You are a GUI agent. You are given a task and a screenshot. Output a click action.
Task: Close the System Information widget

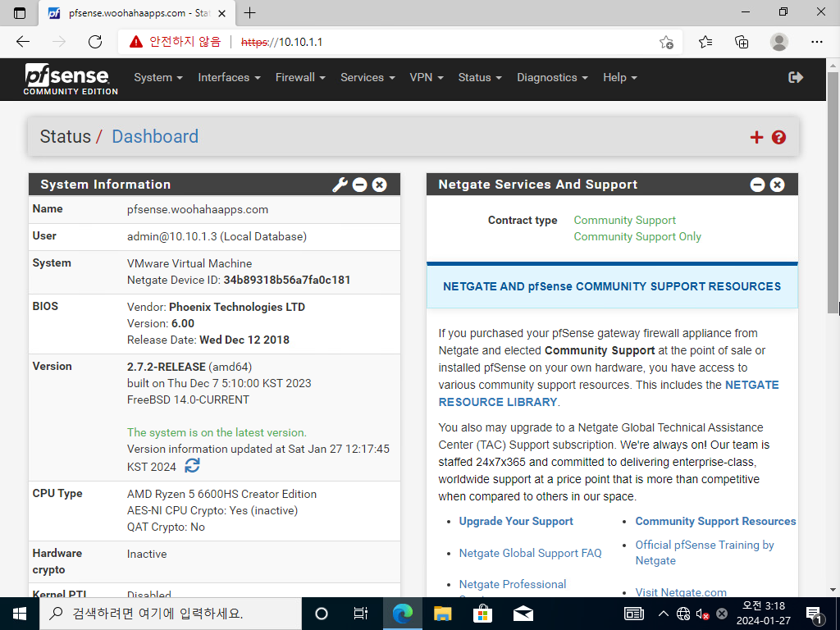click(x=379, y=185)
